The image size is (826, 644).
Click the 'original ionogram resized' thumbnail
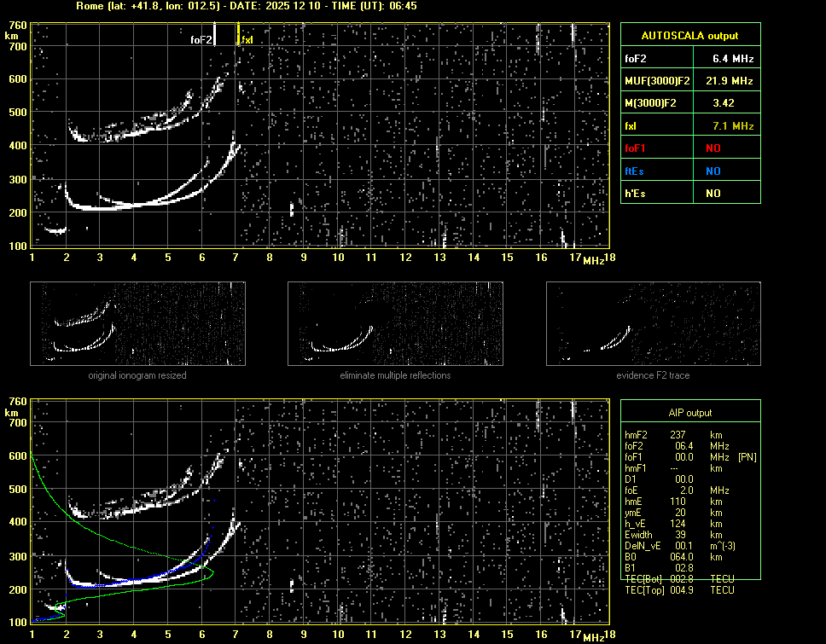click(137, 324)
